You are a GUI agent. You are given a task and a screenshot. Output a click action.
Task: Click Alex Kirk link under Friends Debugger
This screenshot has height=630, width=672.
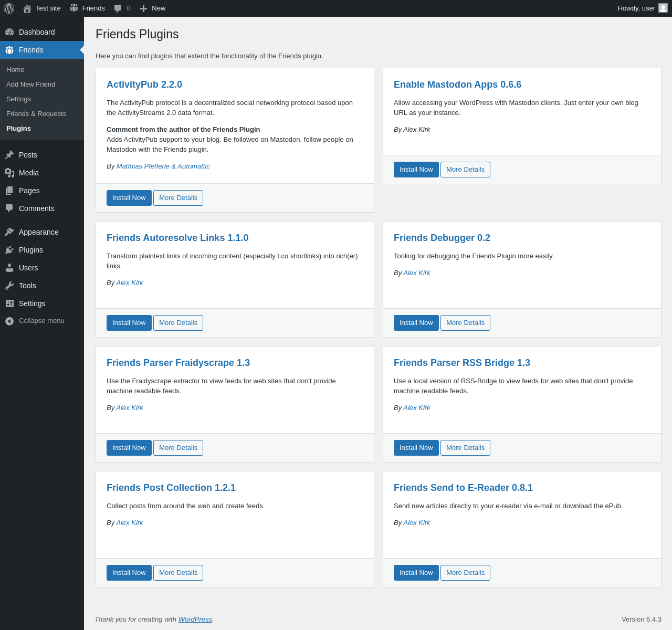[417, 273]
